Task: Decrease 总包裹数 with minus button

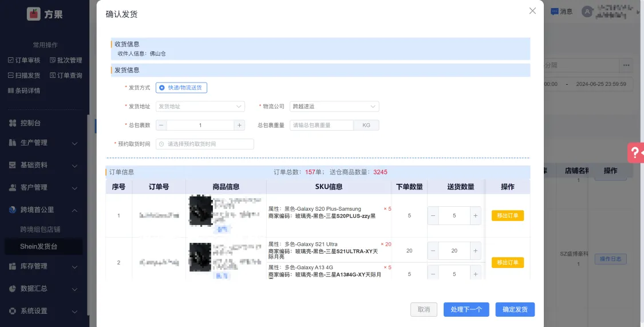Action: pos(161,125)
